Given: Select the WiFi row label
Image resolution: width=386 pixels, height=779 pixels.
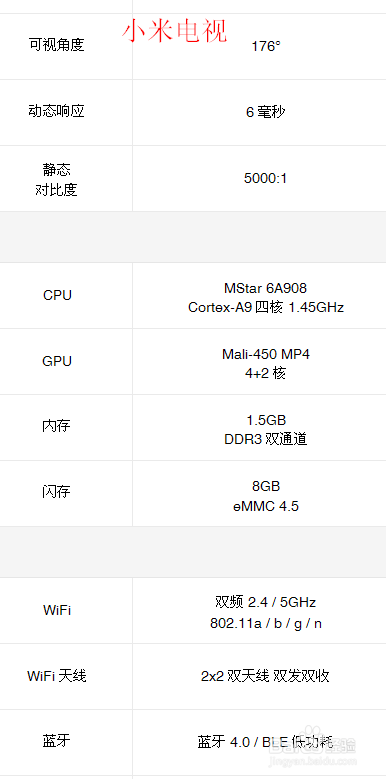Looking at the screenshot, I should [x=57, y=610].
